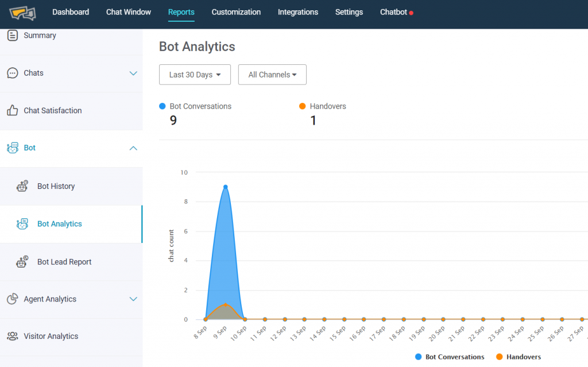Expand the Chats section chevron

tap(133, 74)
